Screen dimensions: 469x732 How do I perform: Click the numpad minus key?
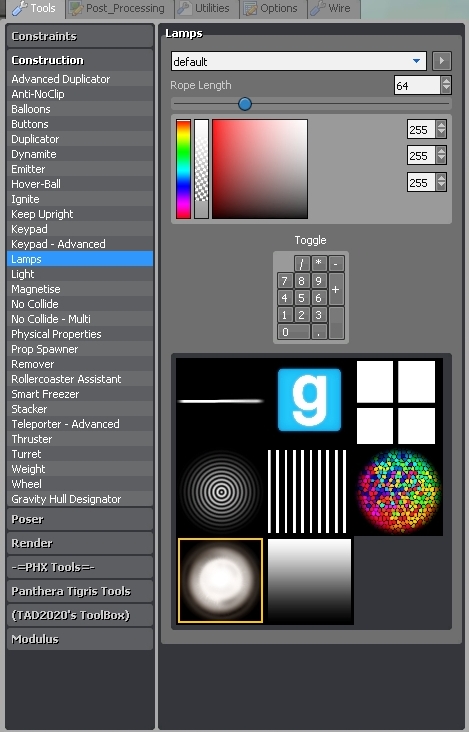tap(336, 264)
